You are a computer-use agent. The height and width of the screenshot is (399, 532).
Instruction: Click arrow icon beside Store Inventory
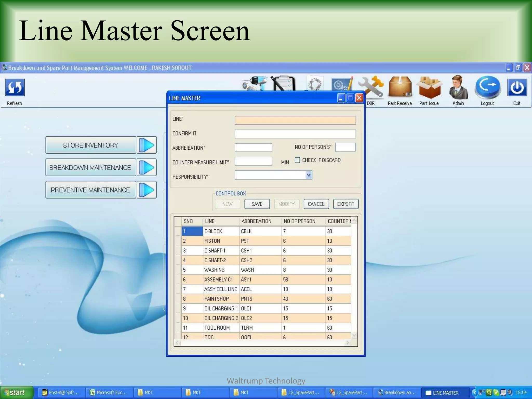coord(147,145)
